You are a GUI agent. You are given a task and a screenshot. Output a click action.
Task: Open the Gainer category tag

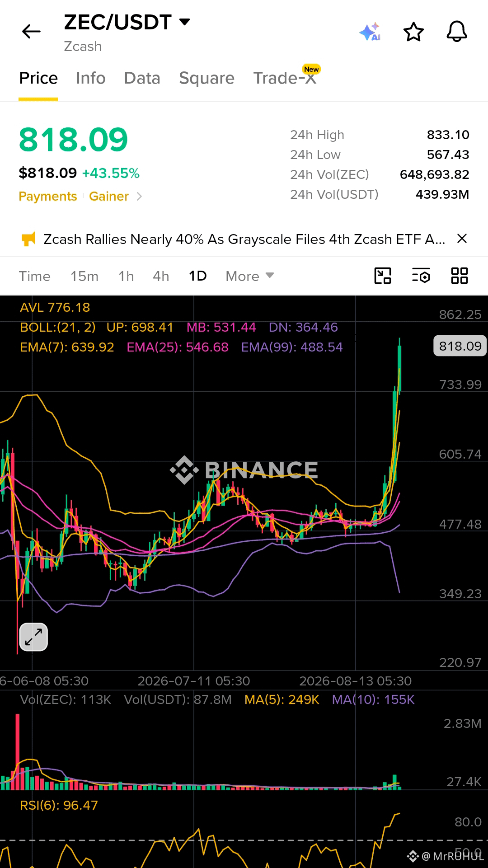109,197
